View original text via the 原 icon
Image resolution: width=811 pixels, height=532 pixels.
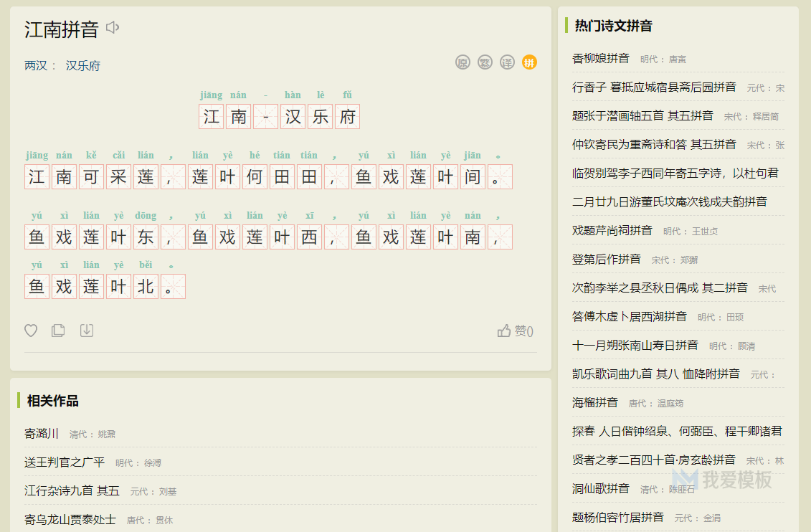click(463, 62)
